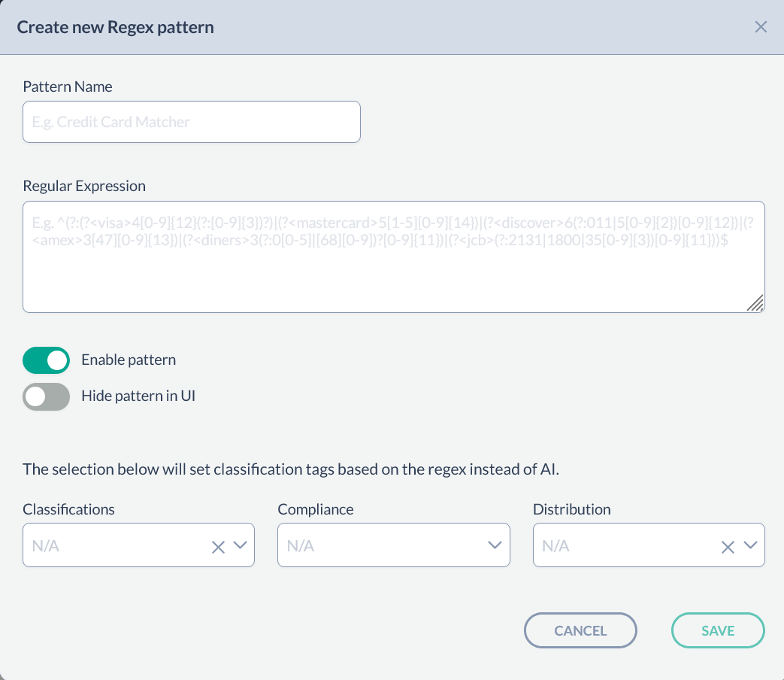Click the Compliance chevron arrow icon

point(495,545)
